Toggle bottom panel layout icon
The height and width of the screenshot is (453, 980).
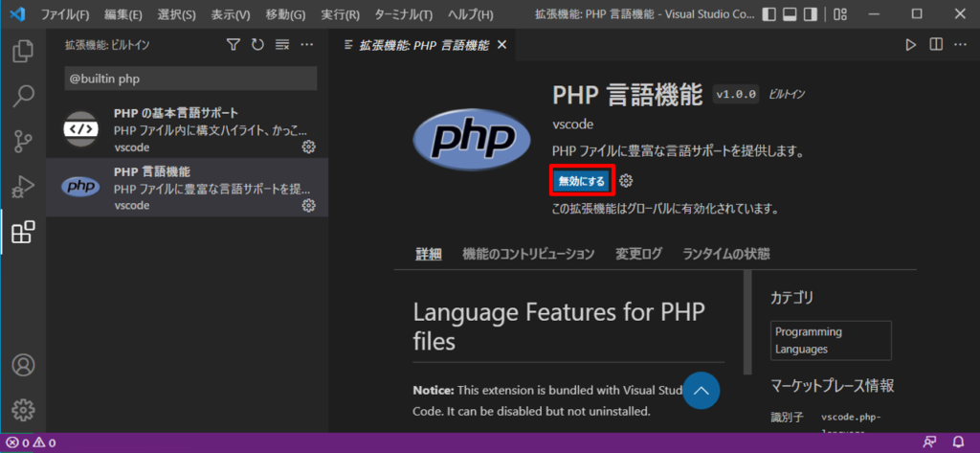pyautogui.click(x=790, y=13)
